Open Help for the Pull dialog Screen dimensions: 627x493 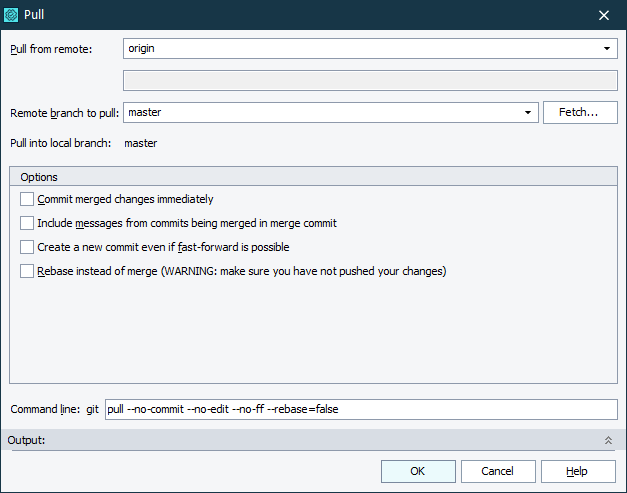(577, 471)
